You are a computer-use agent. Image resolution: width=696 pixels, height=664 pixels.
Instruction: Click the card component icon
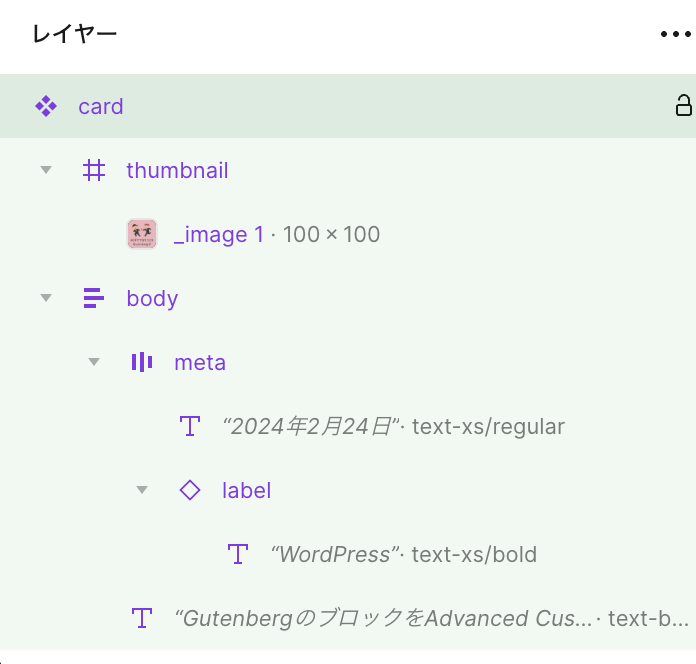(45, 106)
